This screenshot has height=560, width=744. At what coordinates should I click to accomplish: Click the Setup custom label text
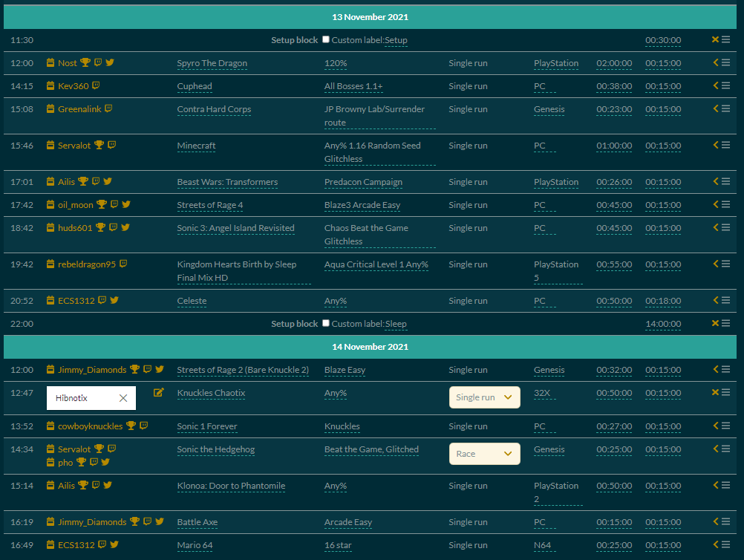coord(396,40)
